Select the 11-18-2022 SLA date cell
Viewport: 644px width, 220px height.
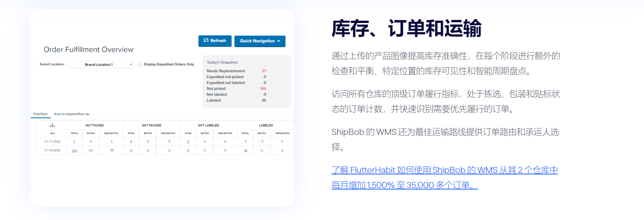click(x=52, y=150)
